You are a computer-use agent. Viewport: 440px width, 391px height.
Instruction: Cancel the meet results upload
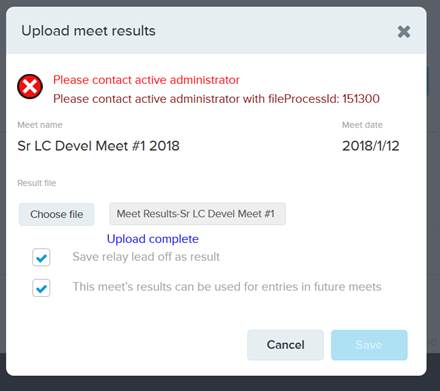[x=285, y=345]
